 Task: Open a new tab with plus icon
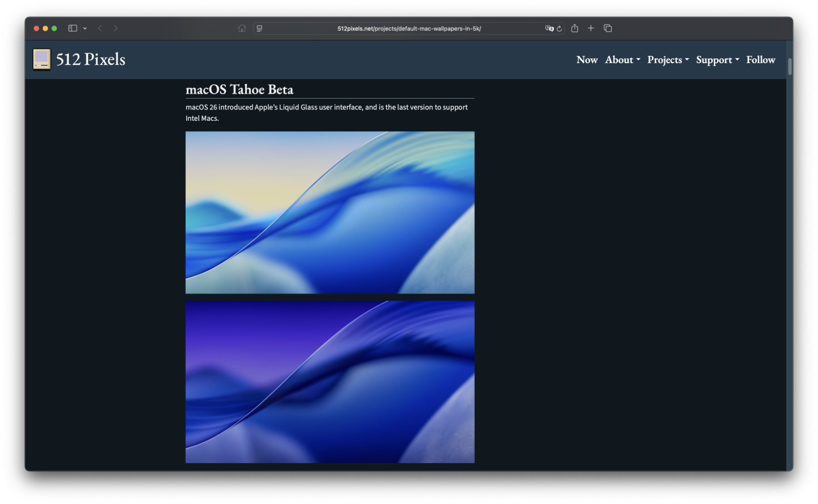coord(591,28)
